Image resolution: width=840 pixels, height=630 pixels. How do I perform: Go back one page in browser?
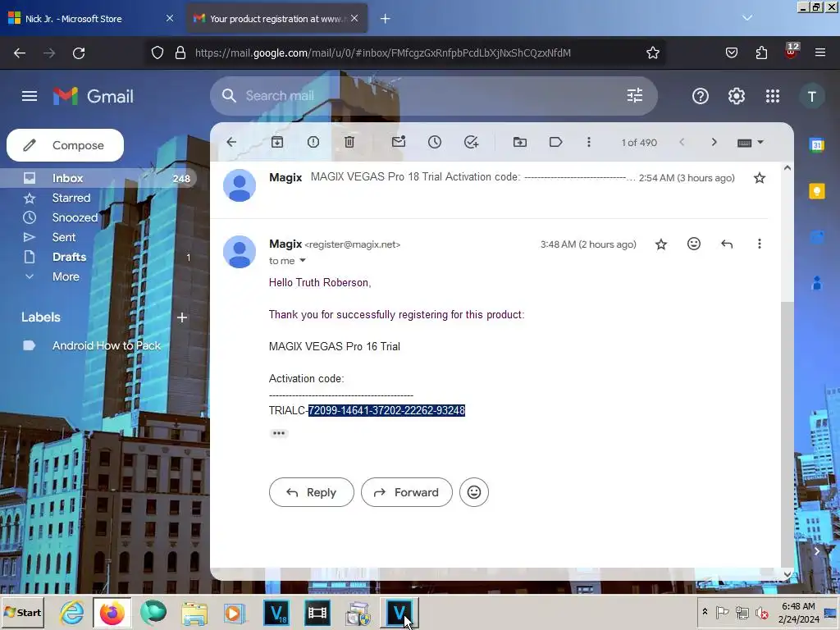(x=20, y=53)
